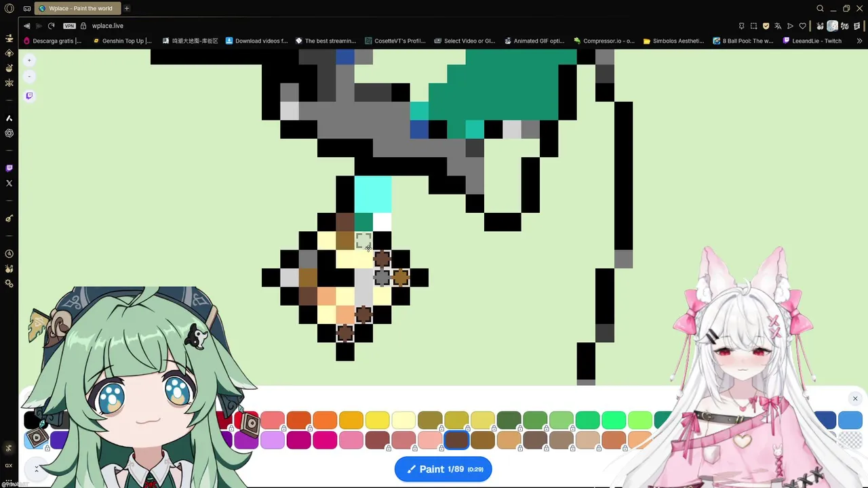
Task: Open history clock icon in sidebar
Action: 9,253
